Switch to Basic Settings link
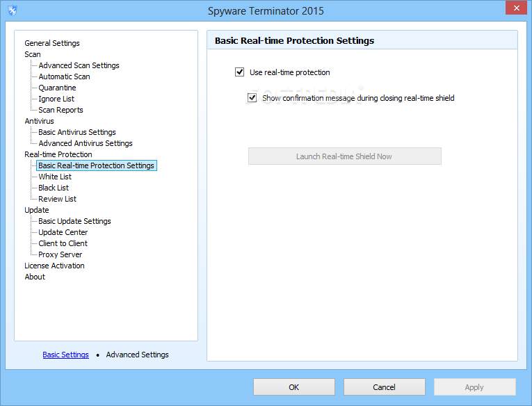The image size is (532, 406). [66, 355]
